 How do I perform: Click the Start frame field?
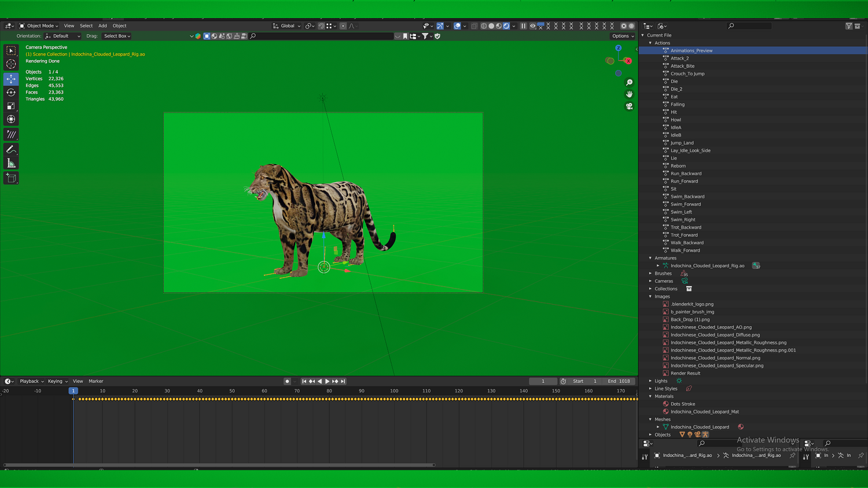[x=585, y=382]
